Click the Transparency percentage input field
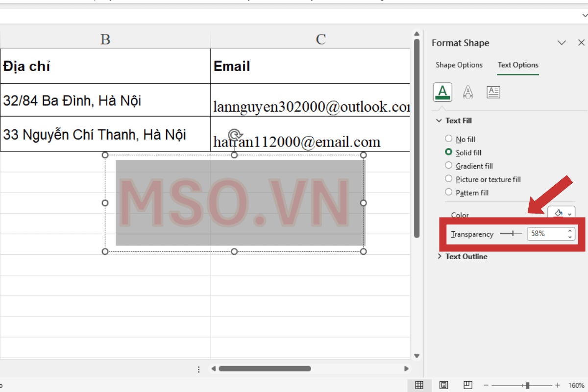Screen dimensions: 588x392 (x=547, y=233)
